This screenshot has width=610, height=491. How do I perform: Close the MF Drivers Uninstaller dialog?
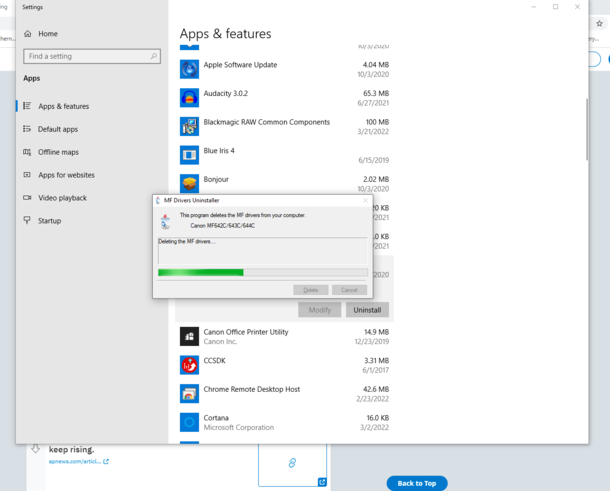pyautogui.click(x=365, y=200)
